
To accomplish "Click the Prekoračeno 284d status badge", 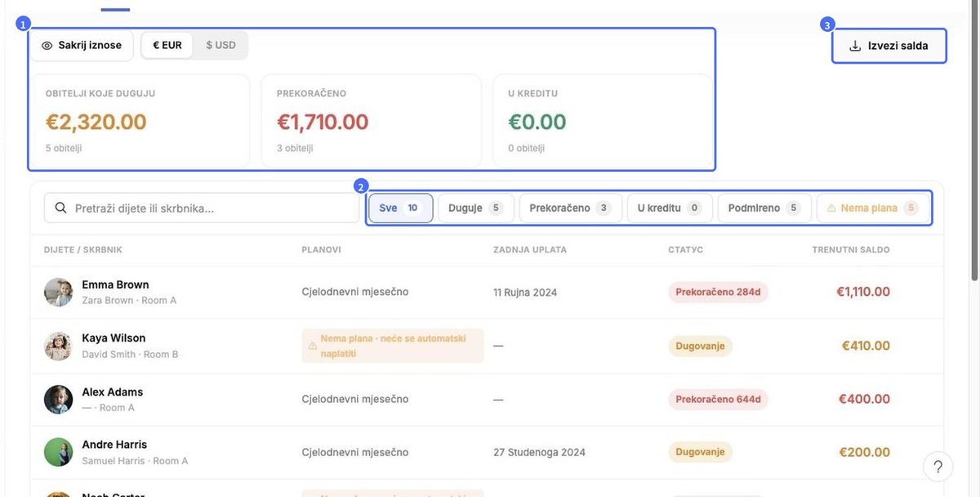I will [718, 292].
